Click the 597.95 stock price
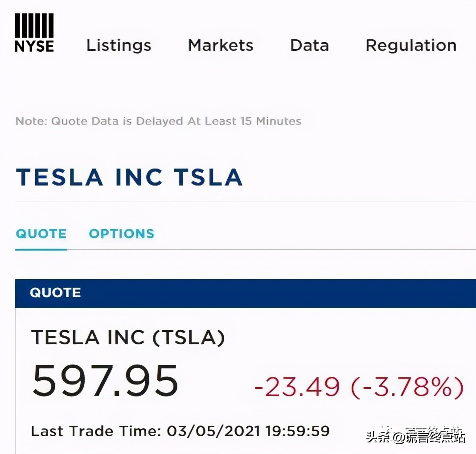 105,381
